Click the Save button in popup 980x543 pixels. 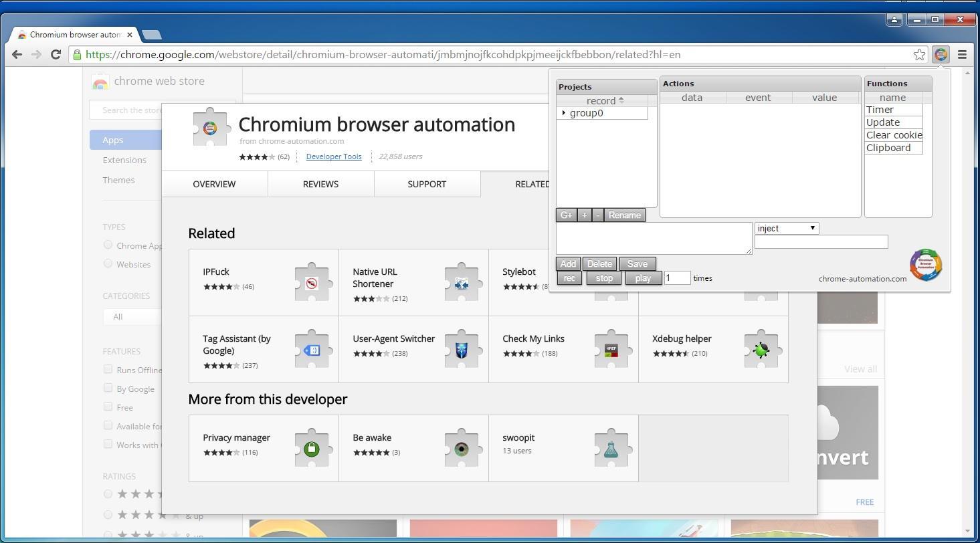pos(638,263)
